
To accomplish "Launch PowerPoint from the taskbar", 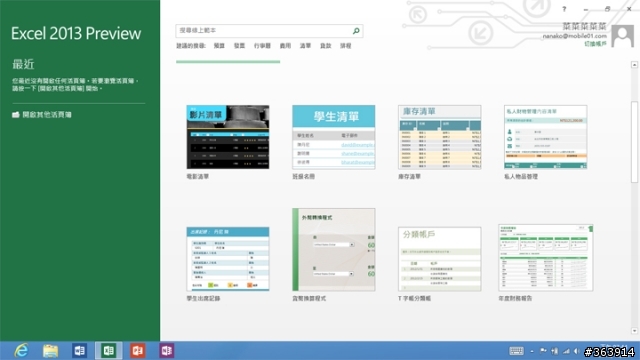I will tap(138, 351).
